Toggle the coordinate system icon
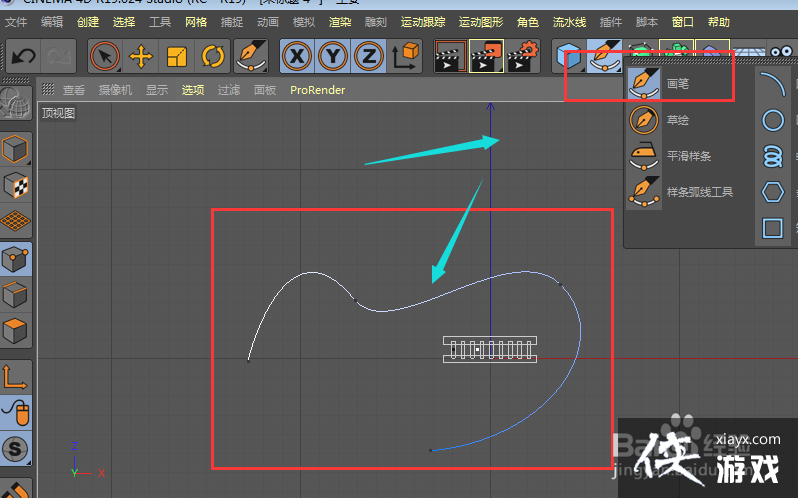 pos(405,56)
